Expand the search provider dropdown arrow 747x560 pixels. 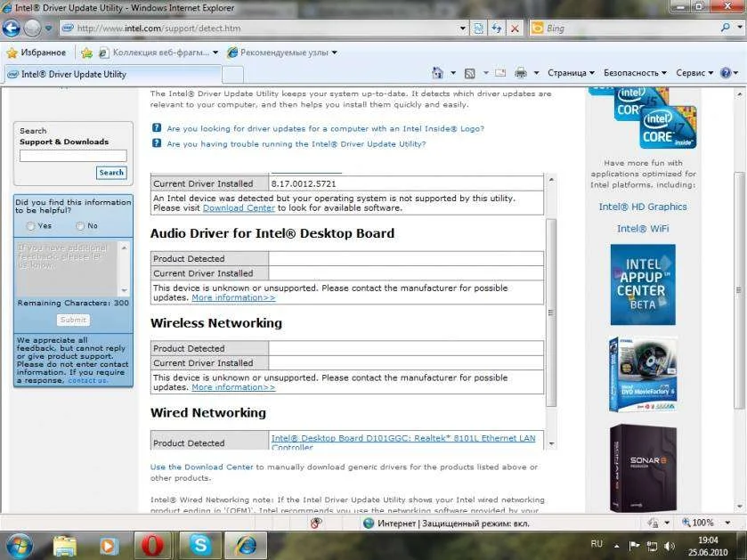click(740, 28)
